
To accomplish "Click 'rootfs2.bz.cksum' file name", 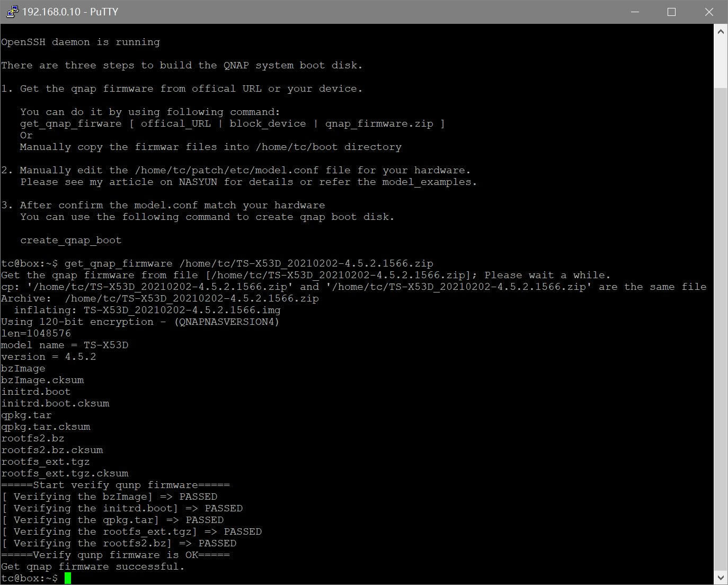I will pos(52,450).
